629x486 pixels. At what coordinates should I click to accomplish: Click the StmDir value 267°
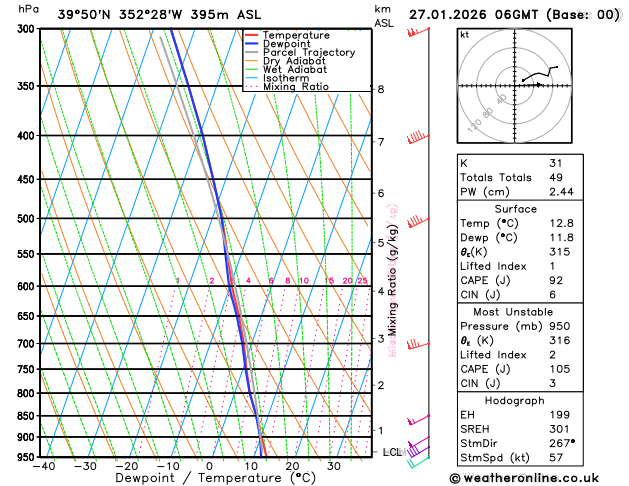(x=562, y=443)
